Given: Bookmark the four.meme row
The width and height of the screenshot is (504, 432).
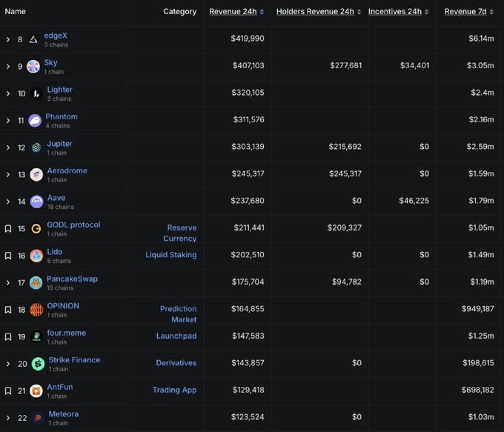Looking at the screenshot, I should (x=8, y=337).
